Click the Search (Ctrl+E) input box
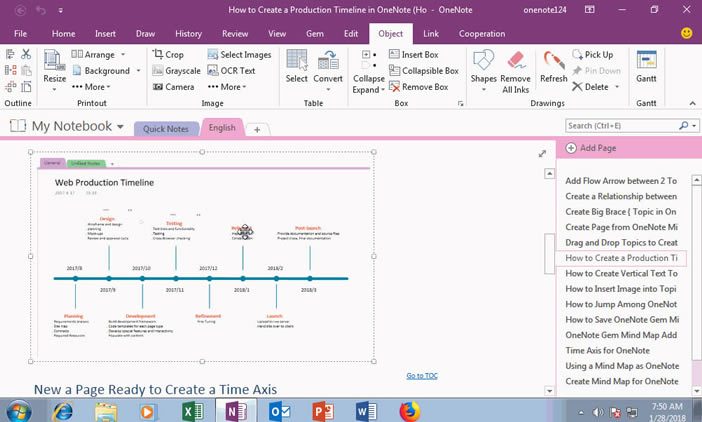 click(621, 126)
